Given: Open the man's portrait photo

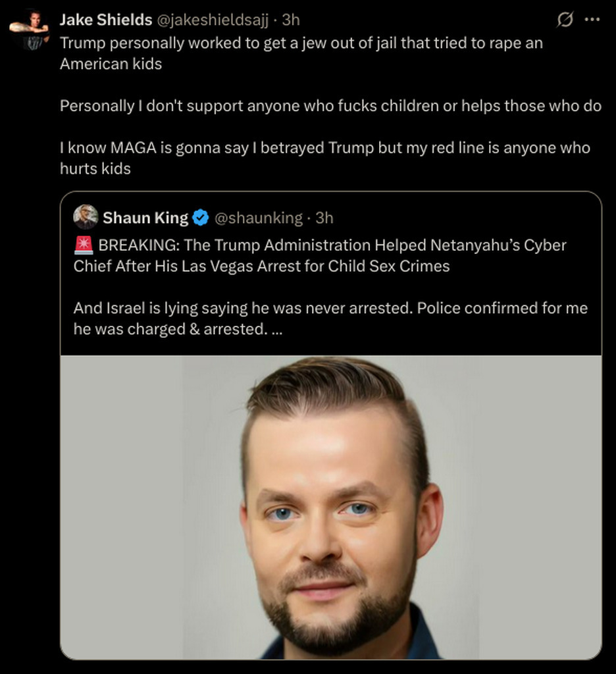Looking at the screenshot, I should [331, 507].
